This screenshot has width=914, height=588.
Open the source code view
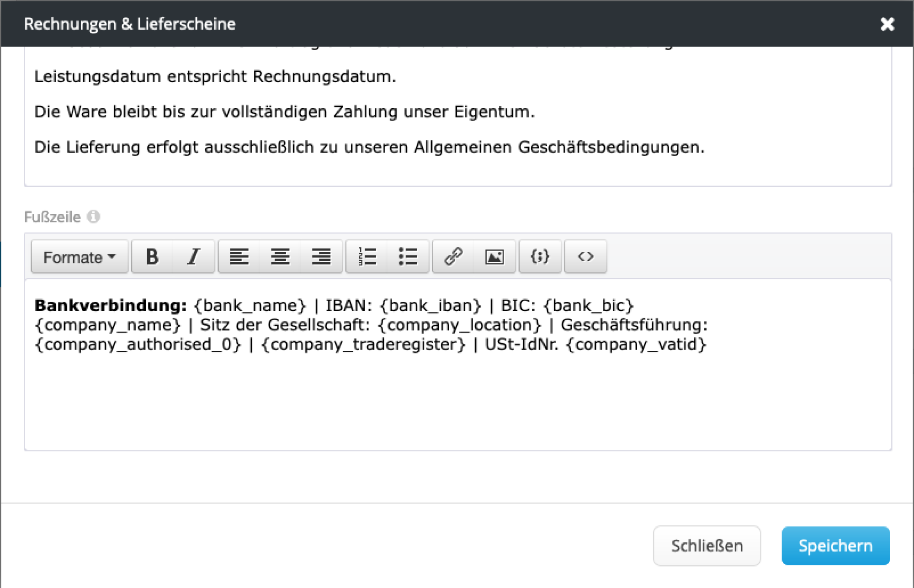click(x=585, y=257)
